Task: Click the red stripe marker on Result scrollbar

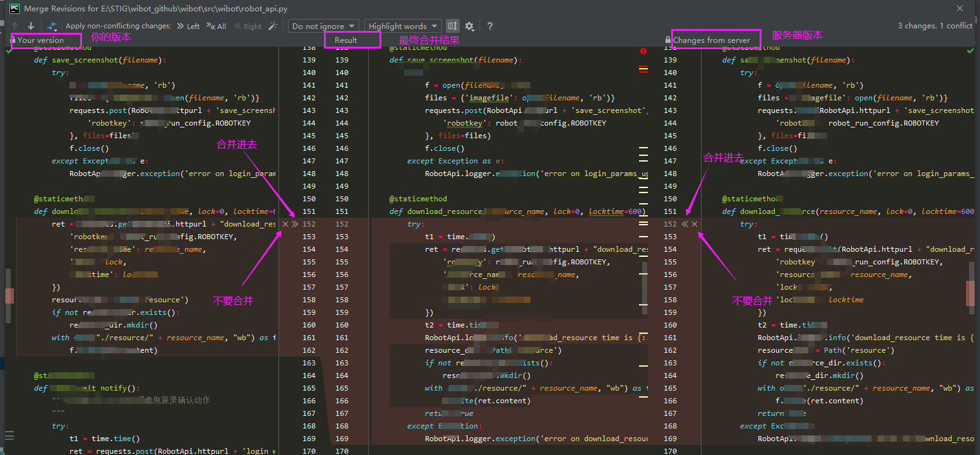Action: [643, 69]
